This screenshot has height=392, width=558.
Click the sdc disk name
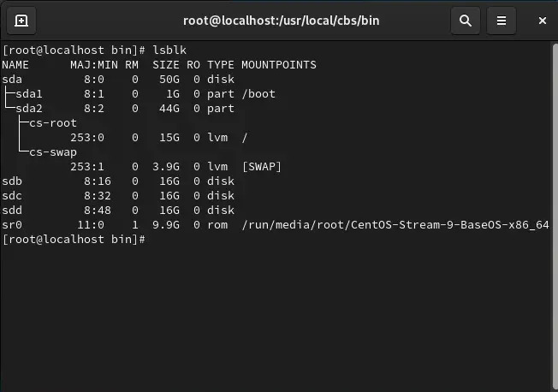(12, 196)
